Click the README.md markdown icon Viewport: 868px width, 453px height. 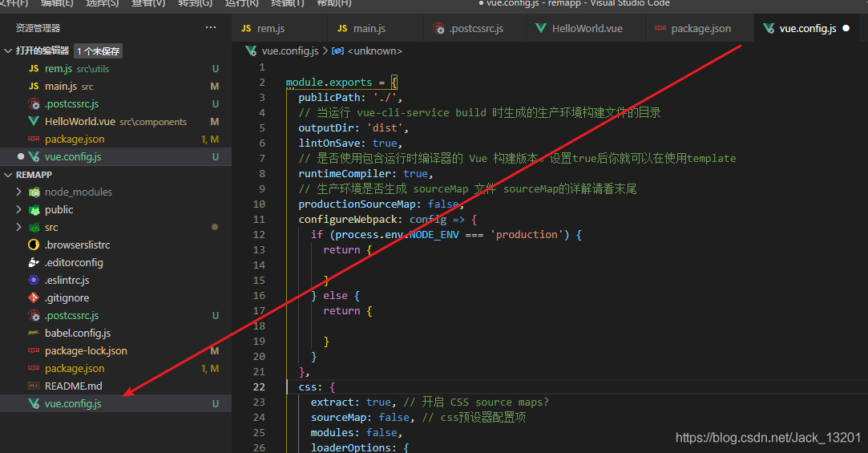click(34, 386)
